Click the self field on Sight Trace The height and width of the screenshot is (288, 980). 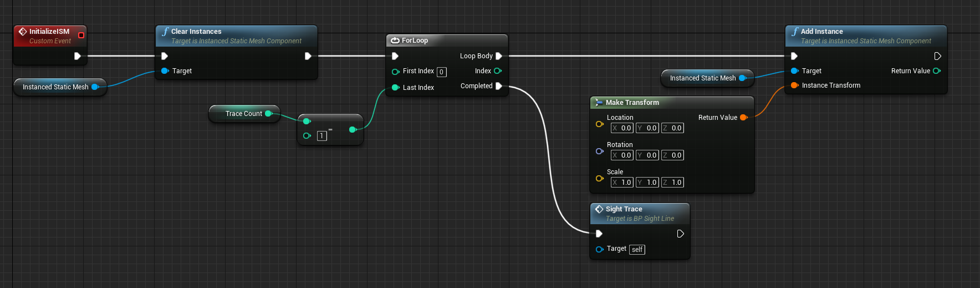click(637, 250)
